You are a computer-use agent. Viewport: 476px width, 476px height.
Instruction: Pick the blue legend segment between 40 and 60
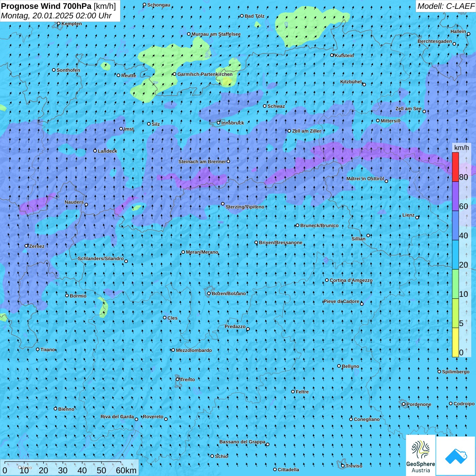[455, 226]
